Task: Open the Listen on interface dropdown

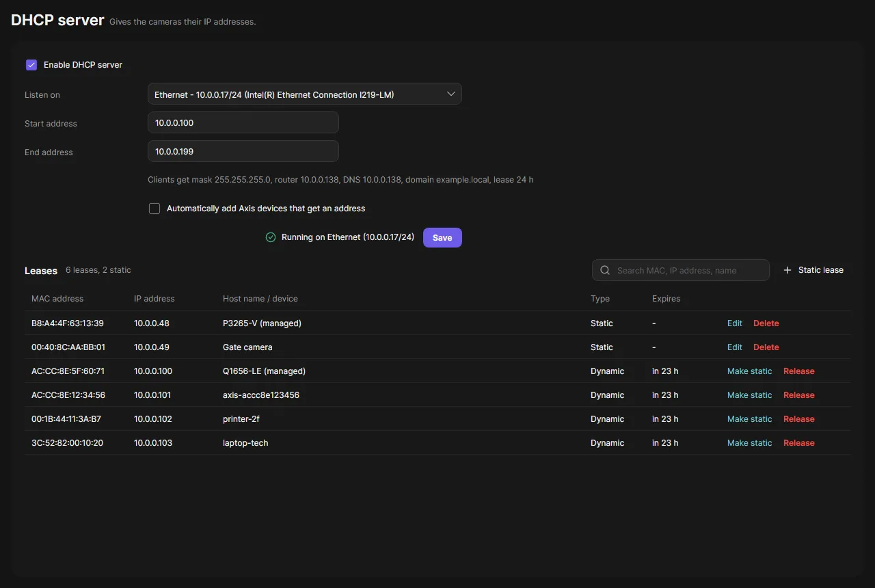Action: 305,94
